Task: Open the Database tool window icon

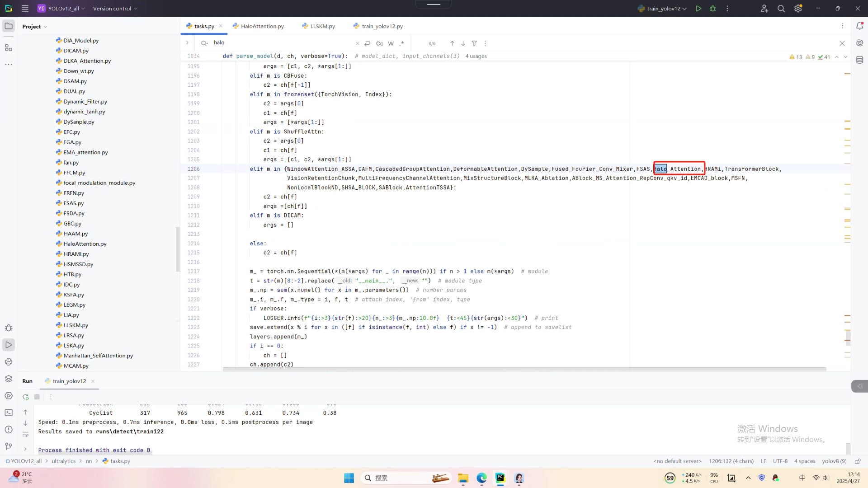Action: pyautogui.click(x=859, y=60)
